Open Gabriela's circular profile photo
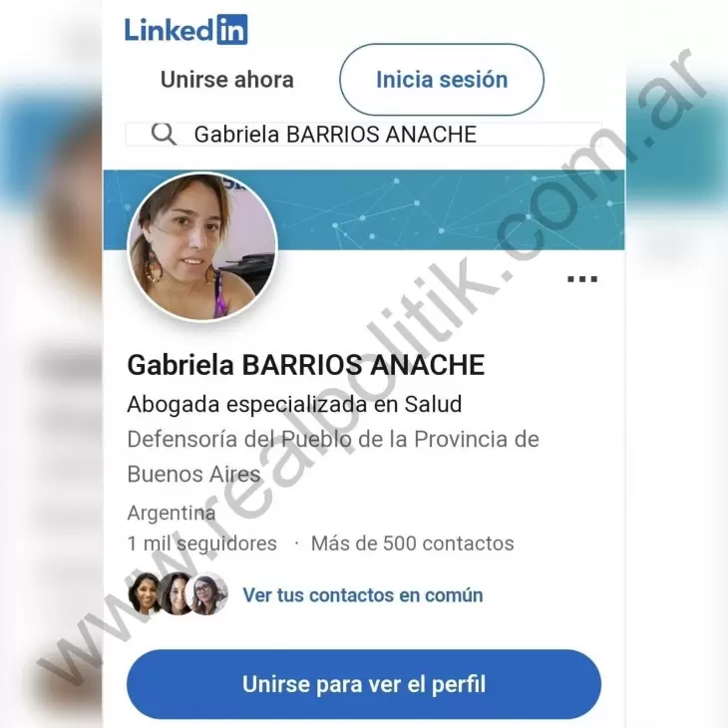This screenshot has height=728, width=728. pyautogui.click(x=202, y=246)
